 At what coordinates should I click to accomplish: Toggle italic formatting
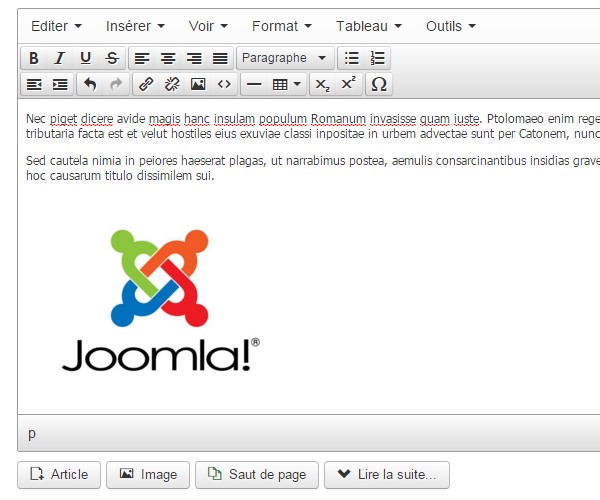tap(59, 58)
